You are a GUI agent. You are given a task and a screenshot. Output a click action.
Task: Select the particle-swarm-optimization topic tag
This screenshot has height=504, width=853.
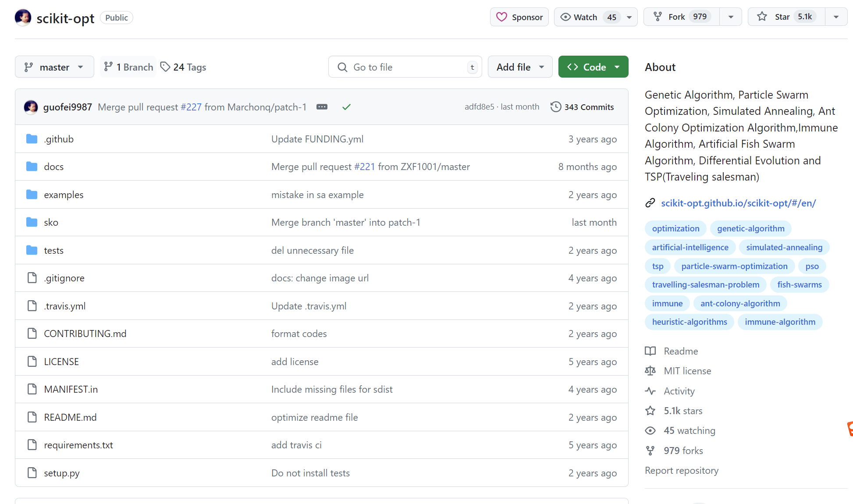coord(734,266)
